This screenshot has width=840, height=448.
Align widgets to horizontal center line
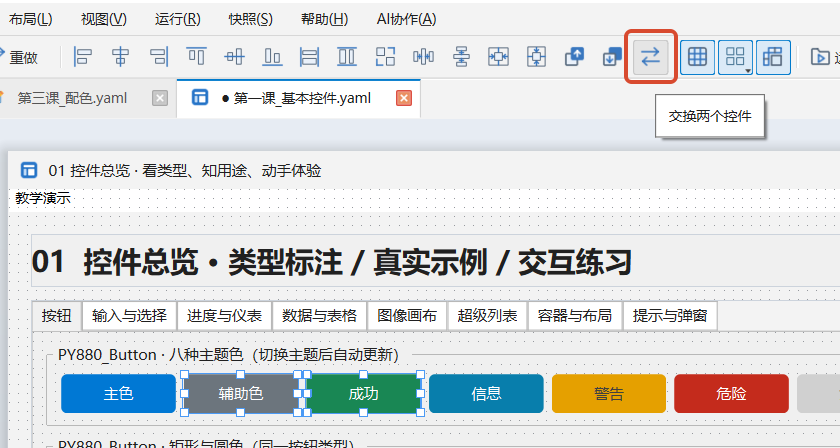coord(121,56)
